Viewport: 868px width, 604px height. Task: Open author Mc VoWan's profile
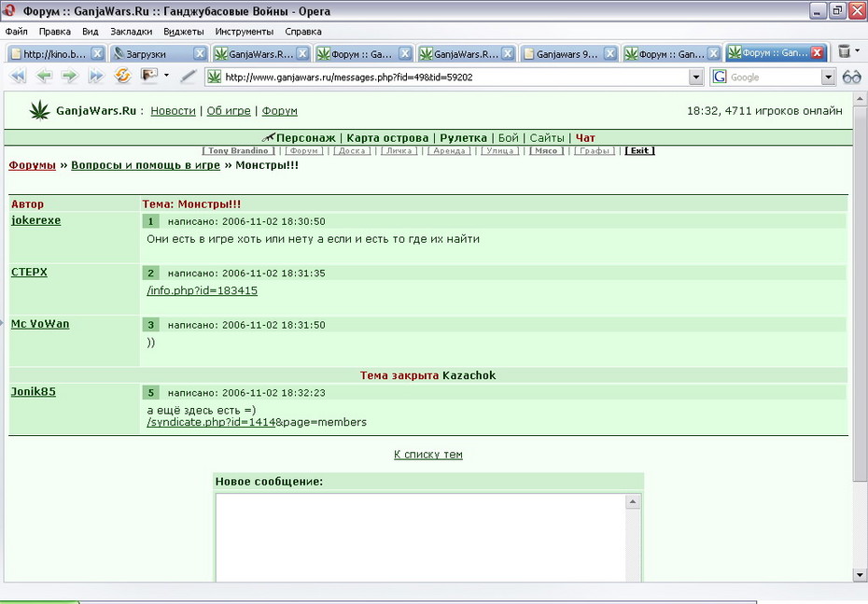coord(40,323)
